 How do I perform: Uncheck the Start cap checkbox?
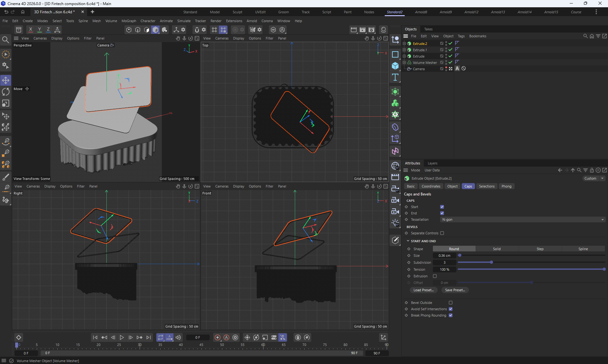click(442, 207)
